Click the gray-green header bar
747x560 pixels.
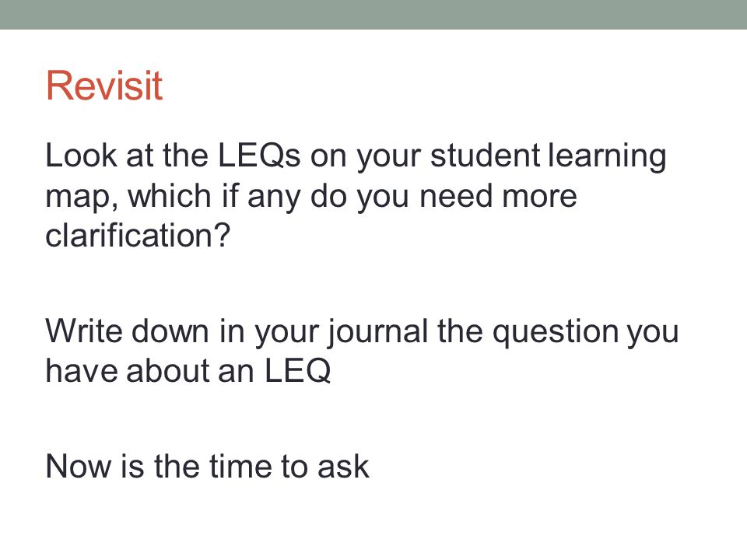point(373,14)
